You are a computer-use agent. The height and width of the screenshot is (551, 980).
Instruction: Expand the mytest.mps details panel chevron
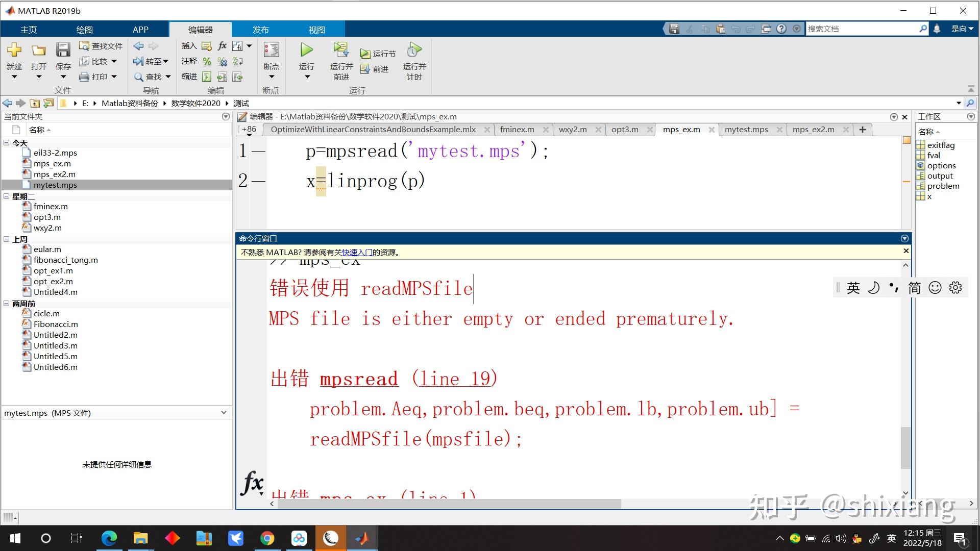224,412
